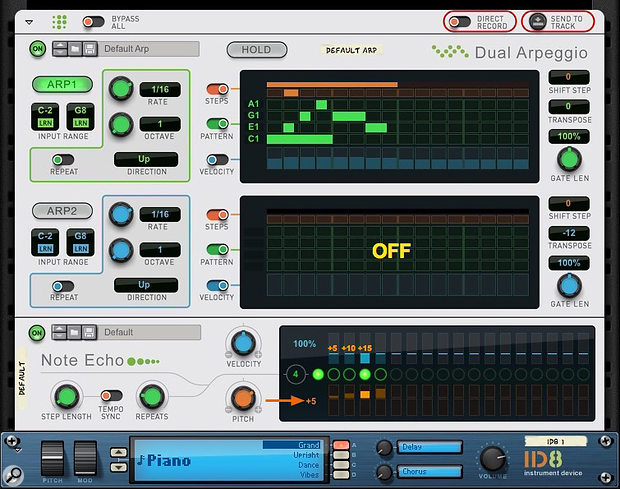Toggle the Direct Record switch
The image size is (620, 489).
tap(460, 22)
